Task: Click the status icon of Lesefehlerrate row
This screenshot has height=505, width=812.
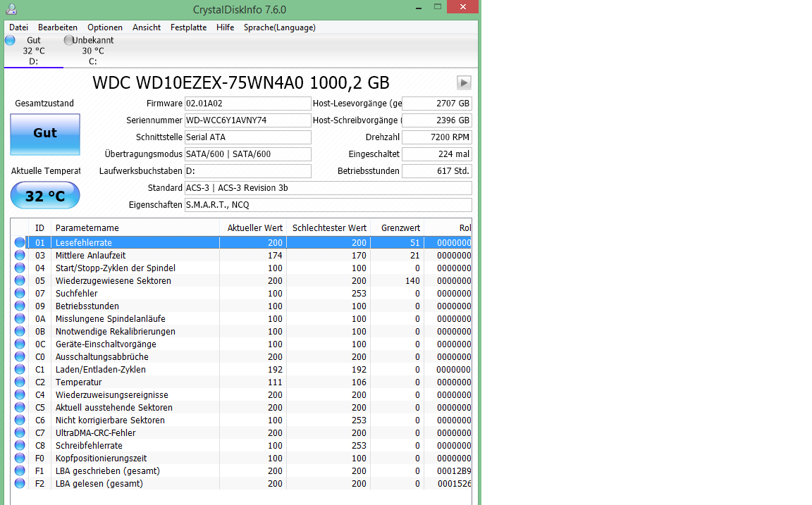Action: pyautogui.click(x=20, y=242)
